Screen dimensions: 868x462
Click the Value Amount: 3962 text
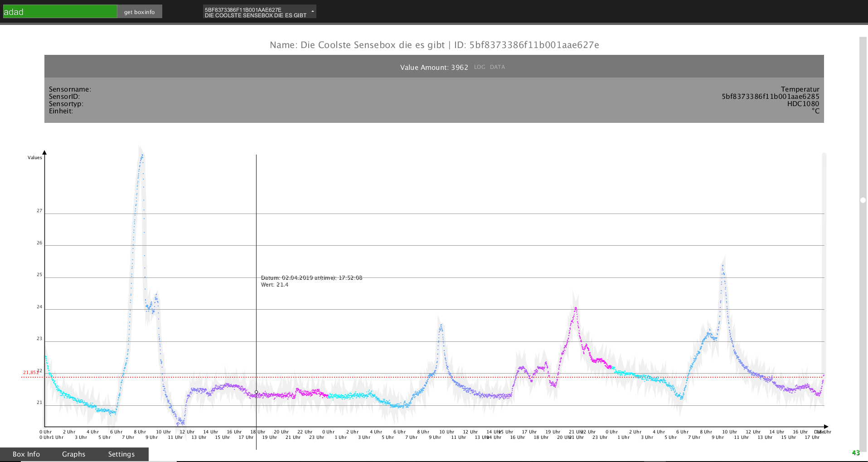pos(434,68)
